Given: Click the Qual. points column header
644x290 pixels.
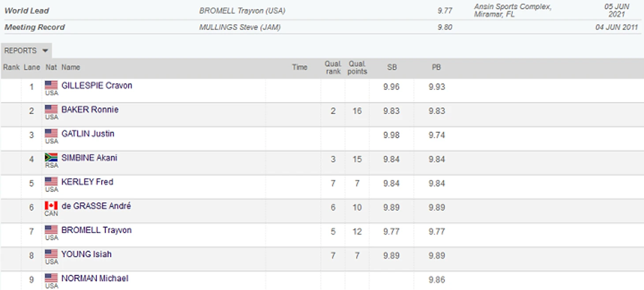Looking at the screenshot, I should tap(357, 68).
